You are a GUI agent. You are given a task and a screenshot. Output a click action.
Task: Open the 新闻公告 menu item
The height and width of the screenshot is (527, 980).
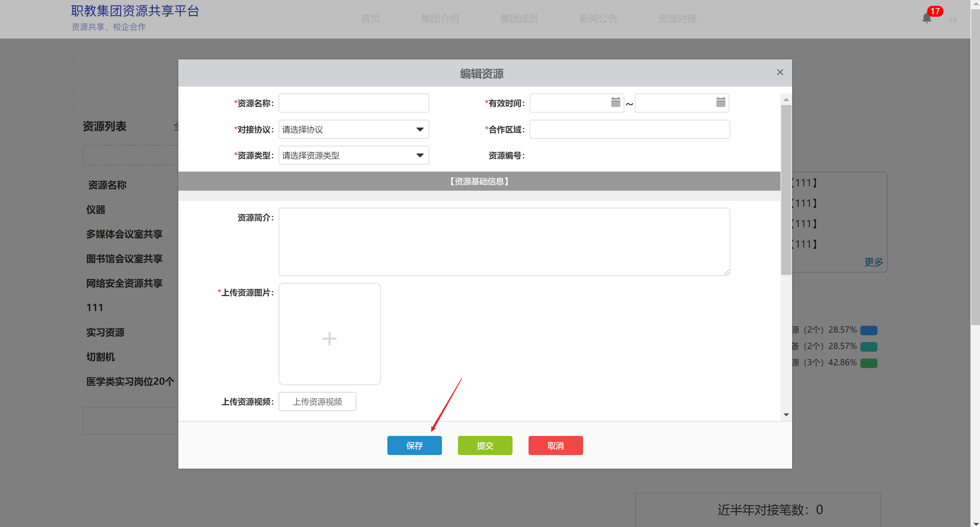coord(598,19)
